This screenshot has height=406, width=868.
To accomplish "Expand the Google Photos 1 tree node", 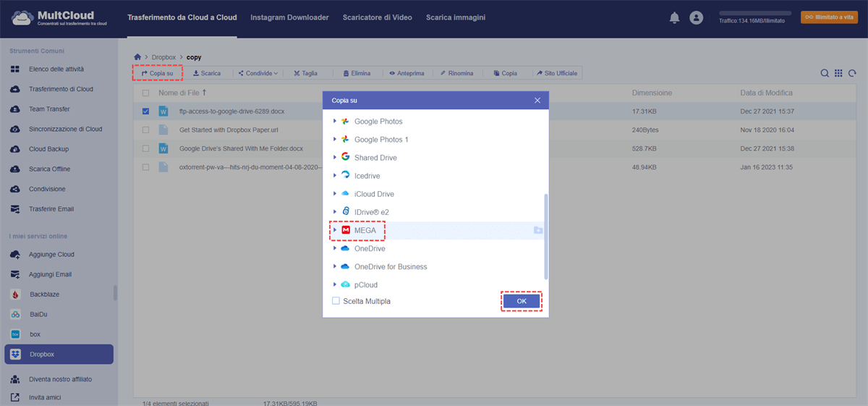I will [x=335, y=140].
